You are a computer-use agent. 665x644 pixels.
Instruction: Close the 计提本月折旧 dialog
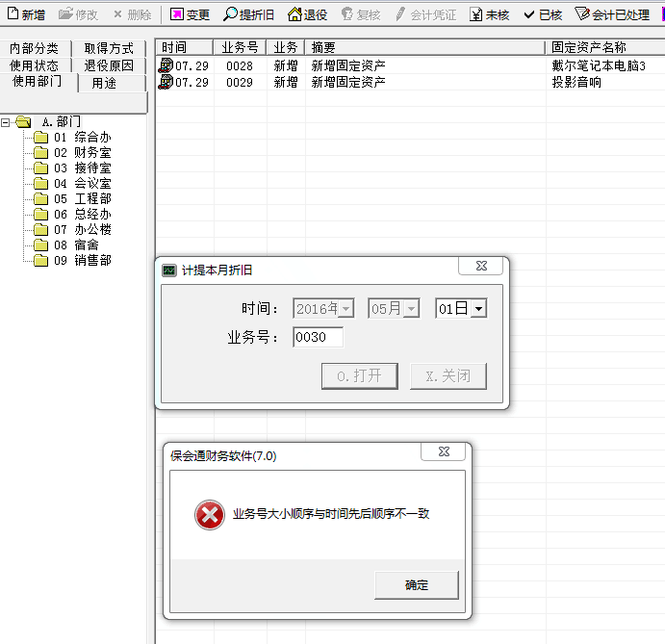pyautogui.click(x=481, y=266)
